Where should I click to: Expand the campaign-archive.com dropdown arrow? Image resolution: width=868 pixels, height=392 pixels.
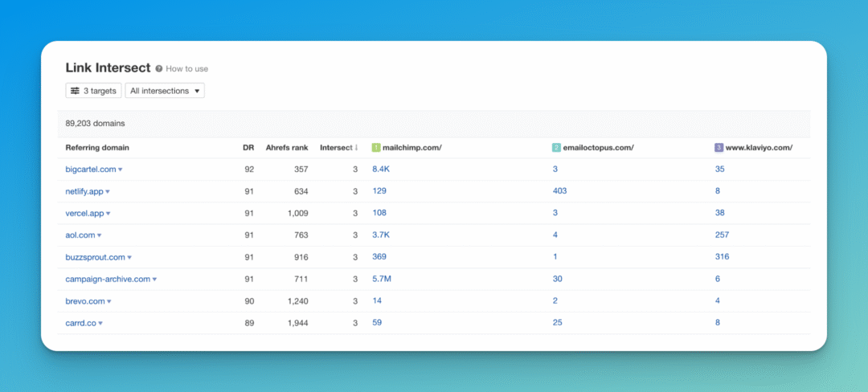click(x=154, y=280)
